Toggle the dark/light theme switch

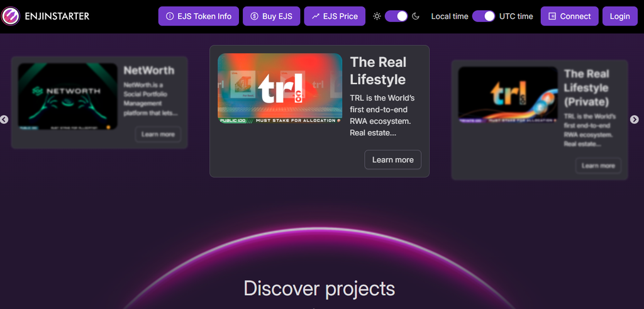(x=396, y=16)
